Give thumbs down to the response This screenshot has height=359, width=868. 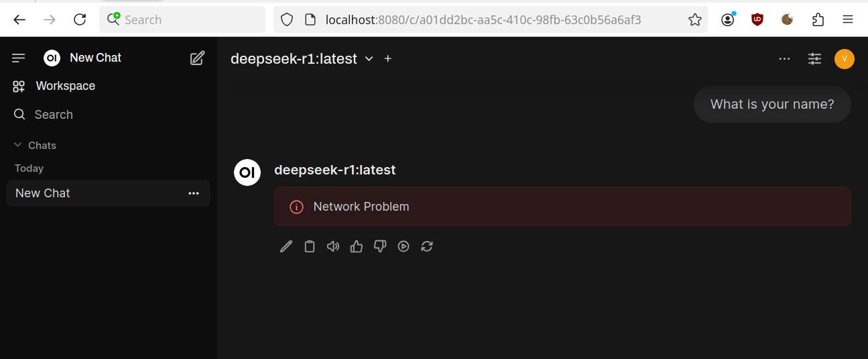380,246
